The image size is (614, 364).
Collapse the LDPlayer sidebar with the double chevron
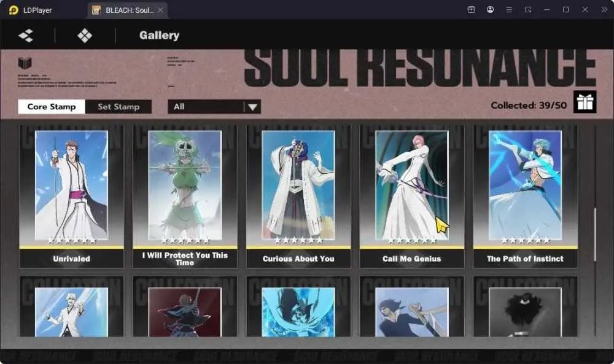(x=604, y=10)
